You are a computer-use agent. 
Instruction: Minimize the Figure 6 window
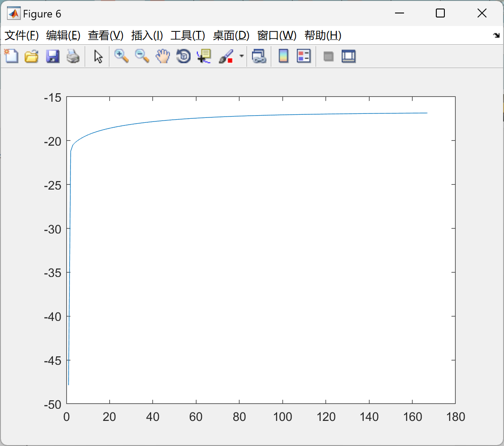point(399,13)
